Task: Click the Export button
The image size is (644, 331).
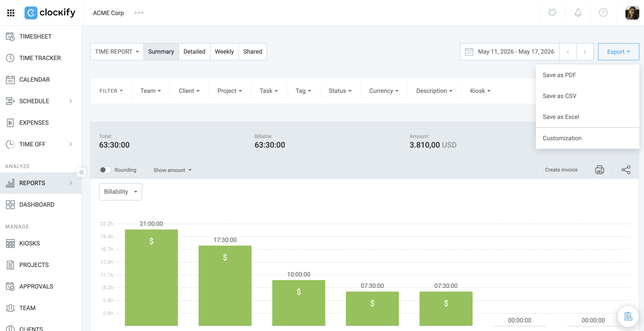Action: [x=618, y=52]
